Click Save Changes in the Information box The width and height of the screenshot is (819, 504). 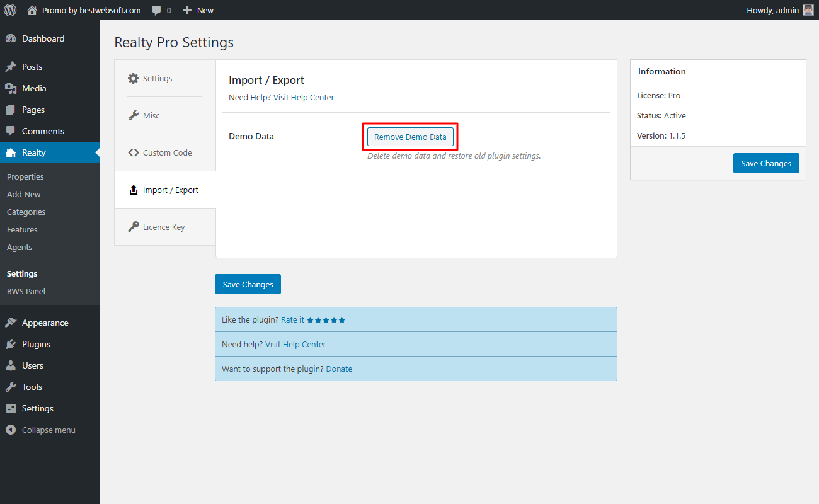[x=766, y=163]
